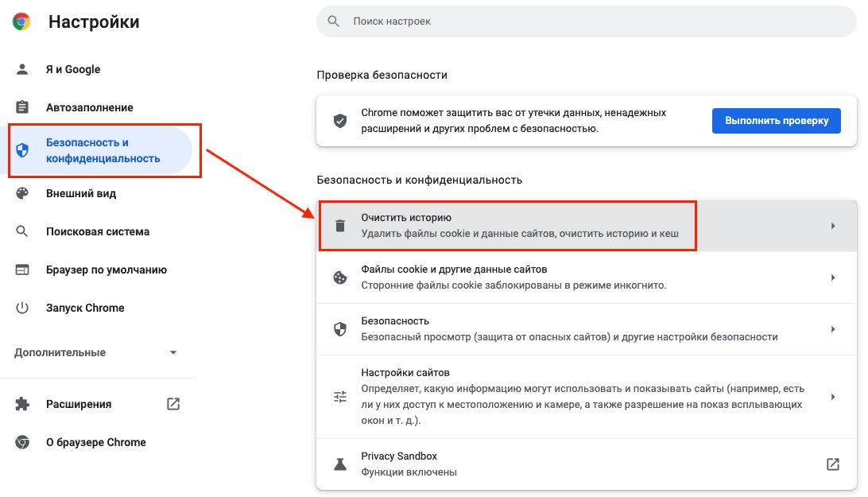Open О браузере Chrome link
The height and width of the screenshot is (497, 868).
[95, 442]
